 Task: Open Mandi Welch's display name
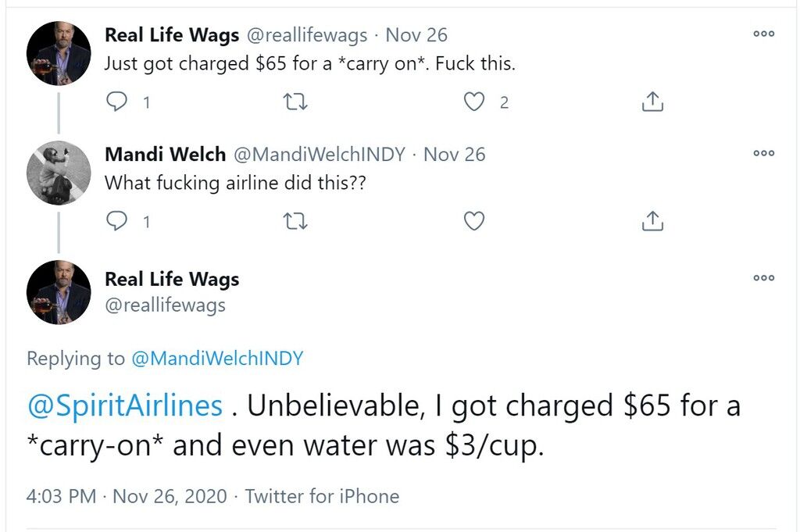tap(166, 154)
